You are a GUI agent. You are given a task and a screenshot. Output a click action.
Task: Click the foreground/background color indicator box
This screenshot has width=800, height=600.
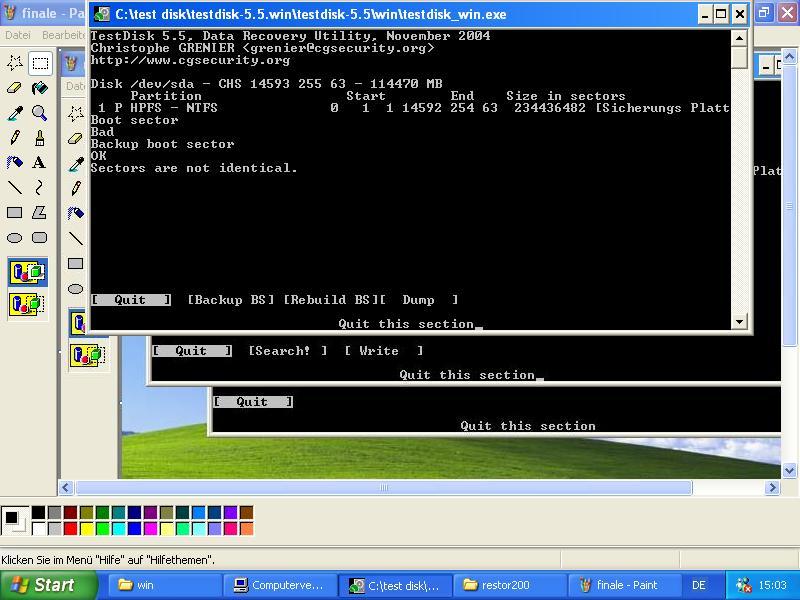tap(15, 521)
